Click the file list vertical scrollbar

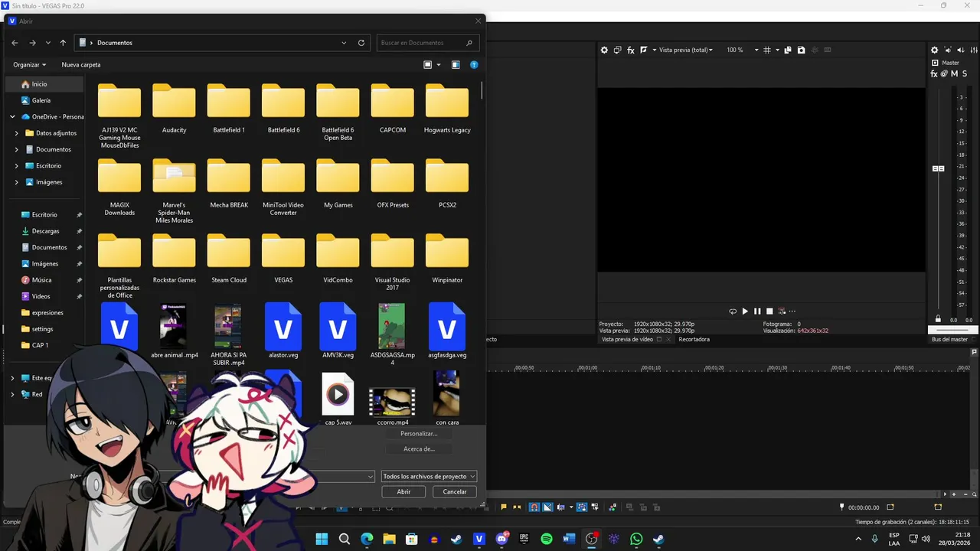pos(482,90)
